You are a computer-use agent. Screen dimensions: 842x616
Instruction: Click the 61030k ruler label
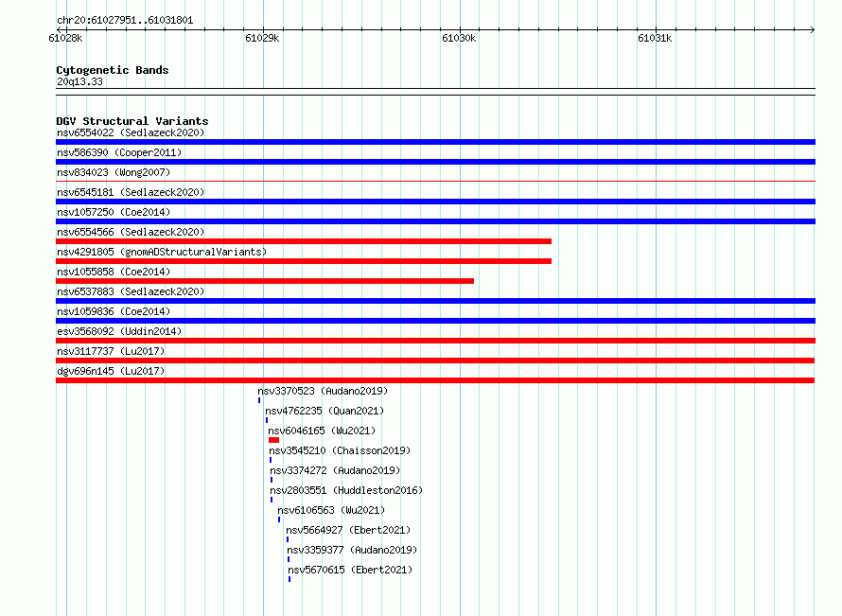pyautogui.click(x=459, y=38)
